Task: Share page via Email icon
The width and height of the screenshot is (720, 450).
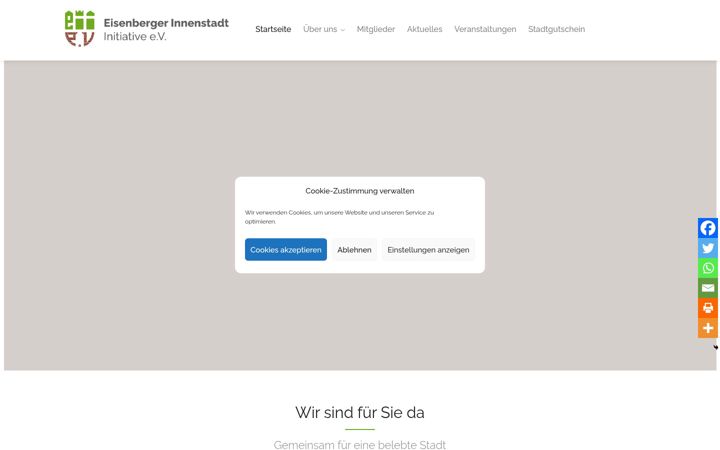Action: (708, 288)
